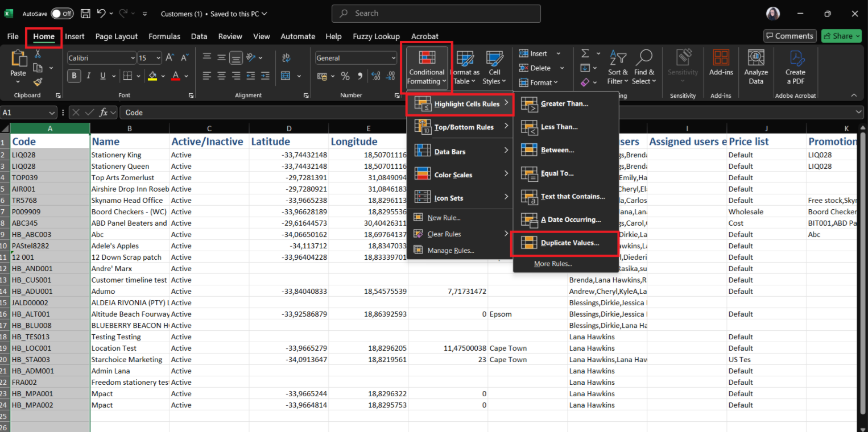Click the Undo icon
This screenshot has width=868, height=432.
click(x=101, y=14)
